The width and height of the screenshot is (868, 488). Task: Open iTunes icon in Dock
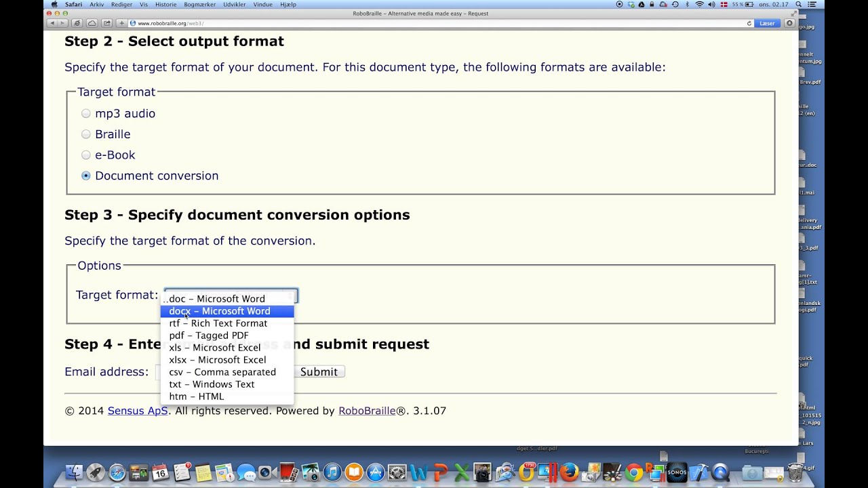[x=332, y=472]
